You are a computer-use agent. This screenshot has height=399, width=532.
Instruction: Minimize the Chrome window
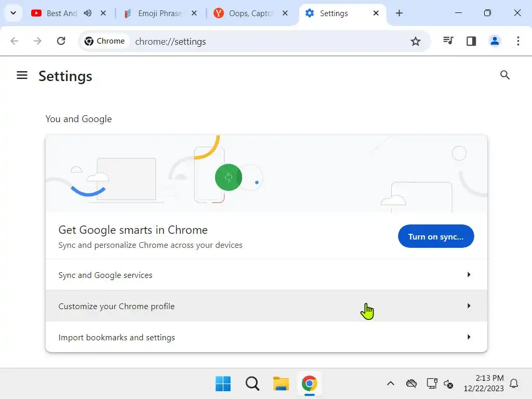coord(458,13)
